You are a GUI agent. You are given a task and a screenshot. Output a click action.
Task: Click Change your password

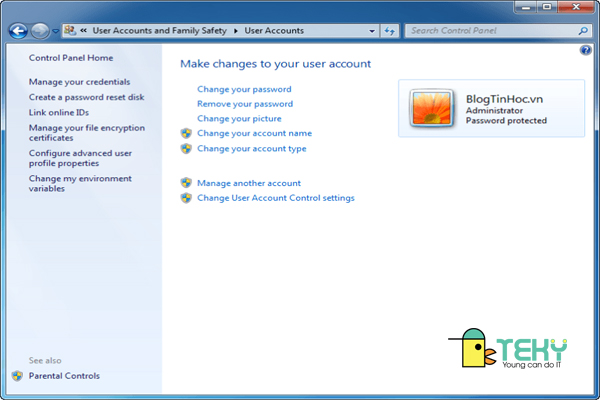coord(244,89)
